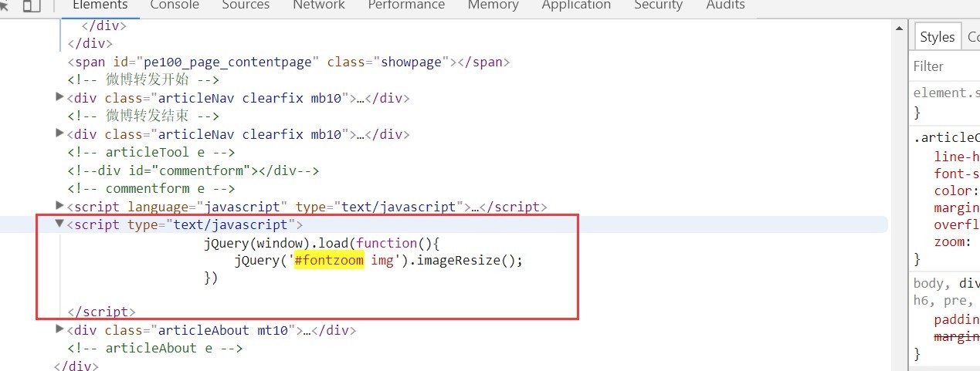Open the Sources tab
Viewport: 980px width, 371px height.
[x=246, y=5]
